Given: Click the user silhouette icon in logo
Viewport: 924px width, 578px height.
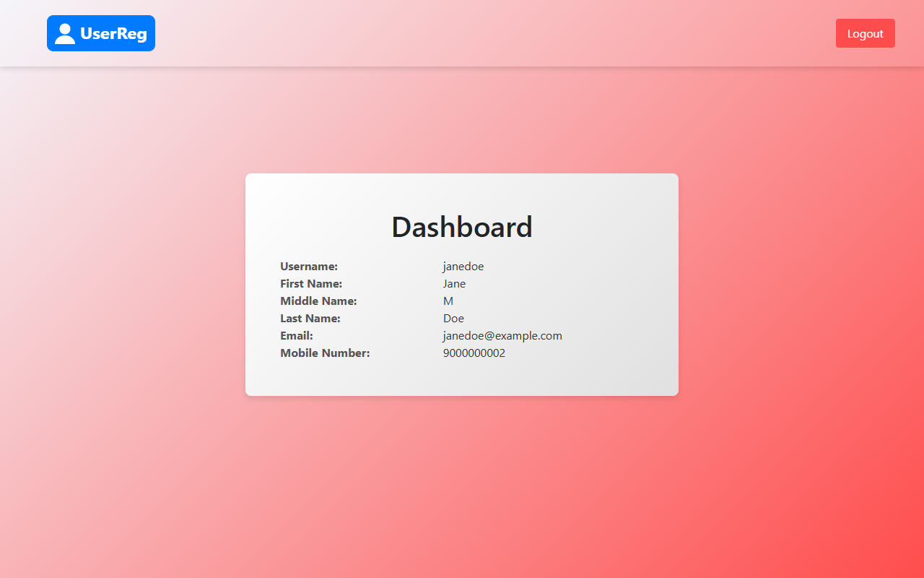Looking at the screenshot, I should (65, 33).
